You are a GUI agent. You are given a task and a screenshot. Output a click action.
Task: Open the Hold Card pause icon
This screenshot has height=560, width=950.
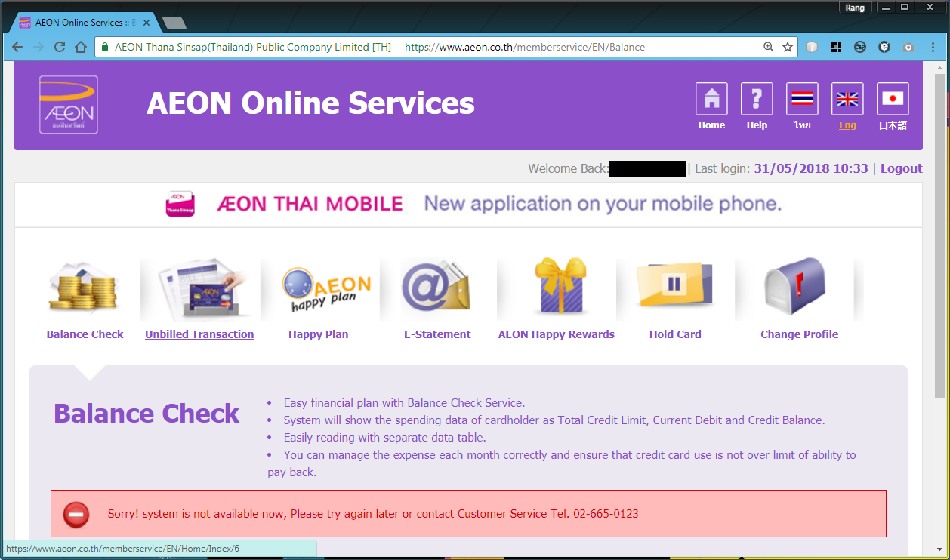pos(674,285)
